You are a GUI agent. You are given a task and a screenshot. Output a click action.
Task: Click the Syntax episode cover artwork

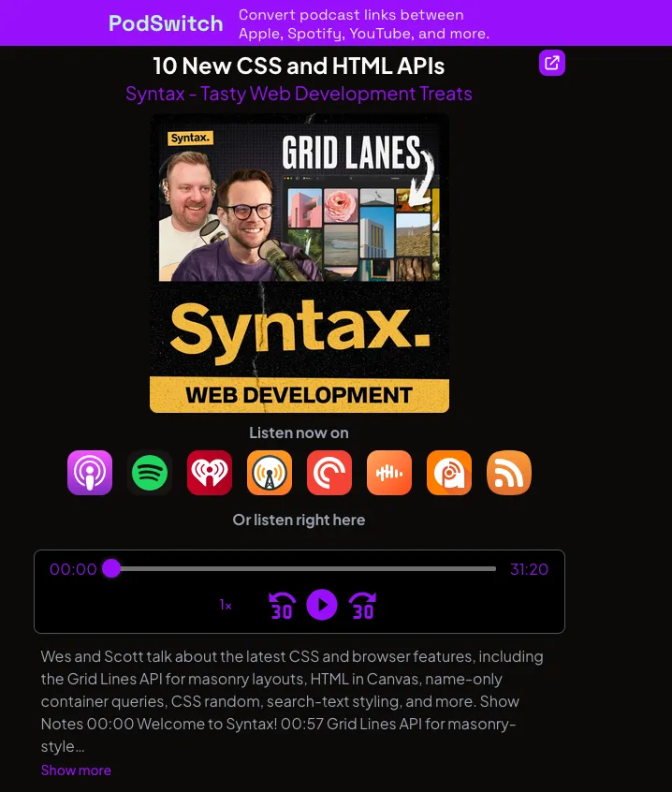(x=299, y=263)
